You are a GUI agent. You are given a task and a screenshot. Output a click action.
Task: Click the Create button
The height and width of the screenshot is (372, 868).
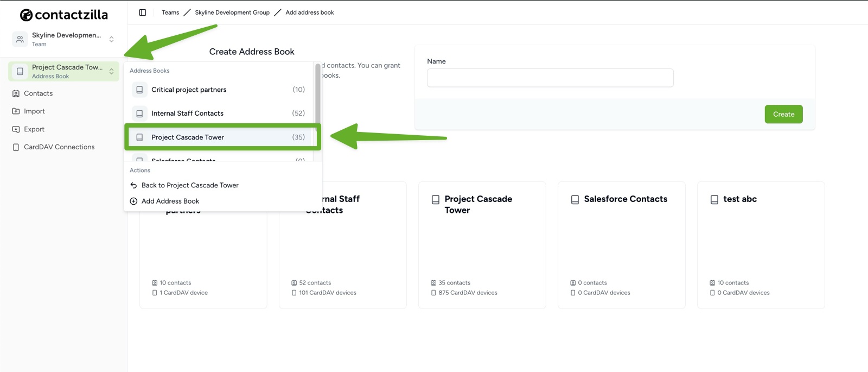click(783, 114)
